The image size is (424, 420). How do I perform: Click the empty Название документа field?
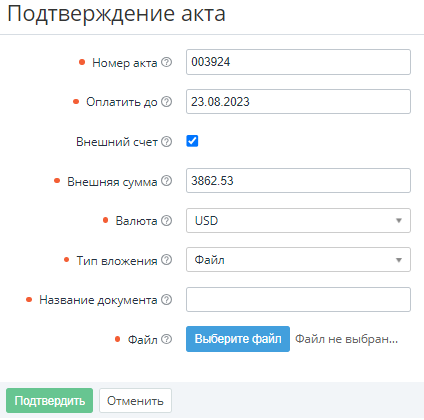[x=298, y=299]
